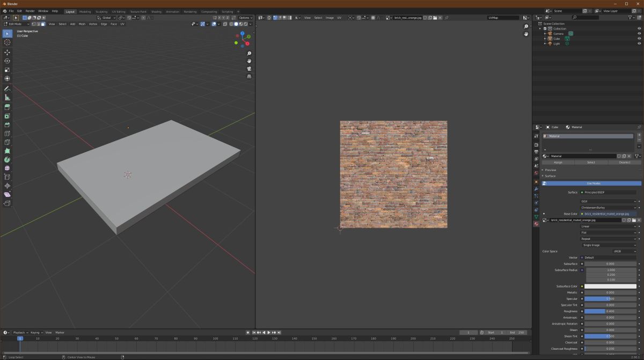Image resolution: width=644 pixels, height=360 pixels.
Task: Open the Edit Mode dropdown
Action: [16, 24]
